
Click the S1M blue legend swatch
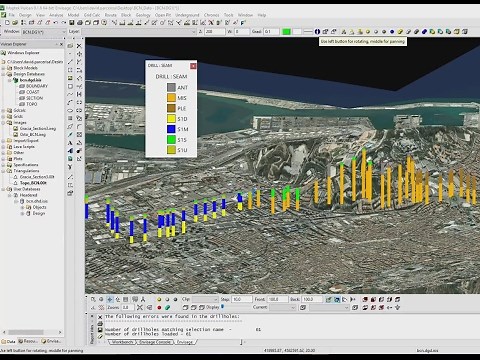(x=171, y=129)
